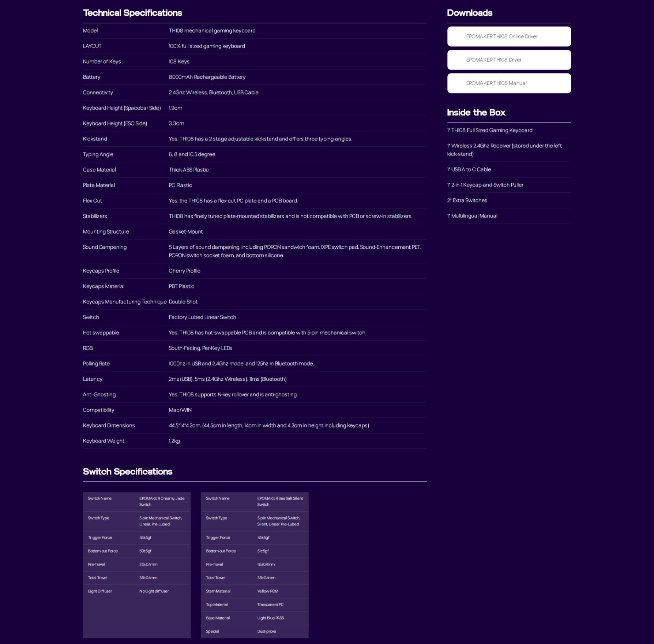Click the Yellow POM stem material value
Screen dimensions: 654x644
[x=267, y=591]
